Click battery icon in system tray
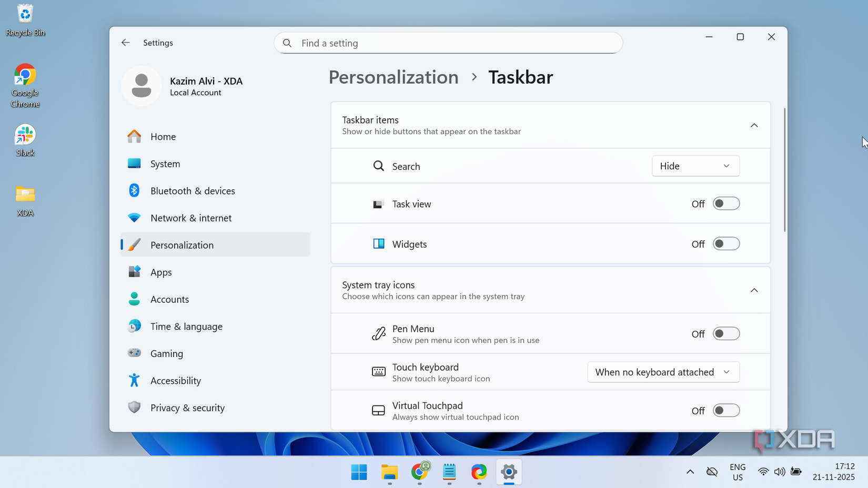This screenshot has width=868, height=488. click(x=796, y=472)
